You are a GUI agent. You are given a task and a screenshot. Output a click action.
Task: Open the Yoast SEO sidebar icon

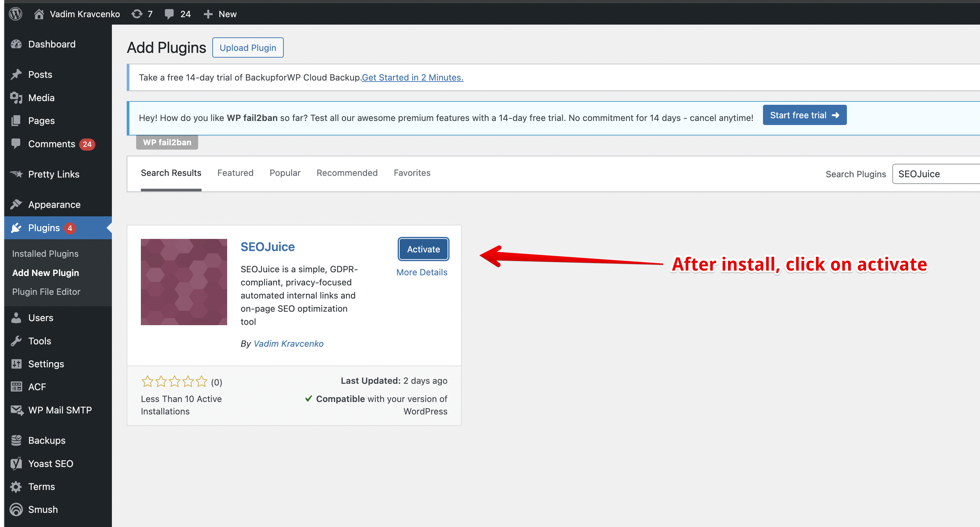(x=17, y=463)
